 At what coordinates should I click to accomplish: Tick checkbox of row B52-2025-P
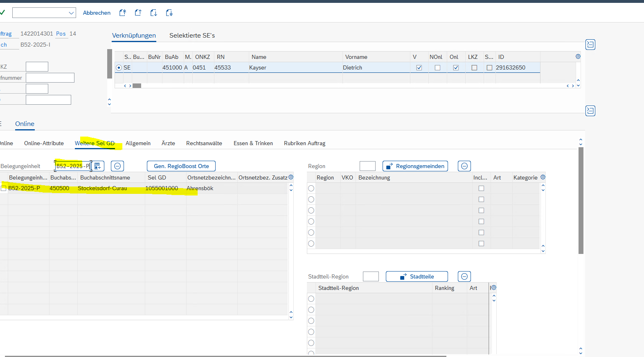pyautogui.click(x=3, y=189)
